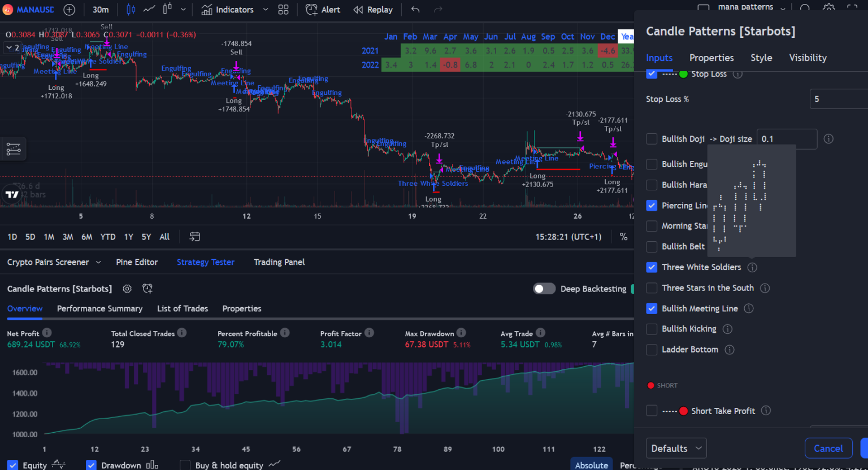This screenshot has height=470, width=868.
Task: Open the Pine Editor tab
Action: point(137,262)
